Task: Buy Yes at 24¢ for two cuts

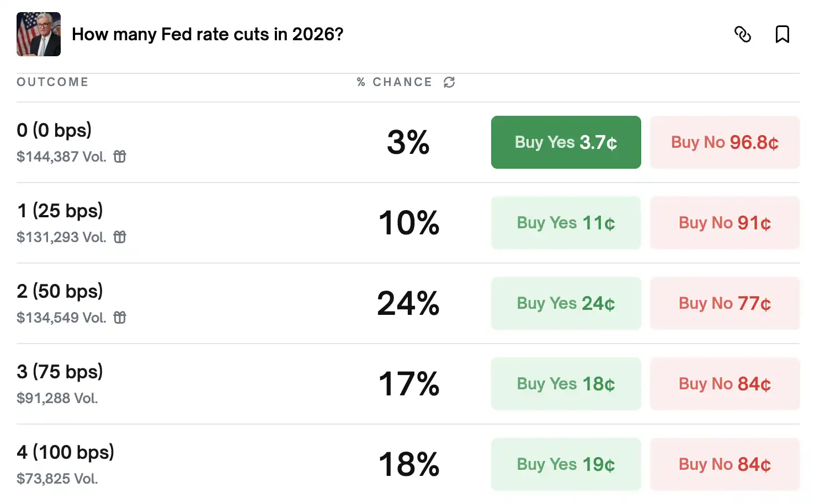Action: (566, 303)
